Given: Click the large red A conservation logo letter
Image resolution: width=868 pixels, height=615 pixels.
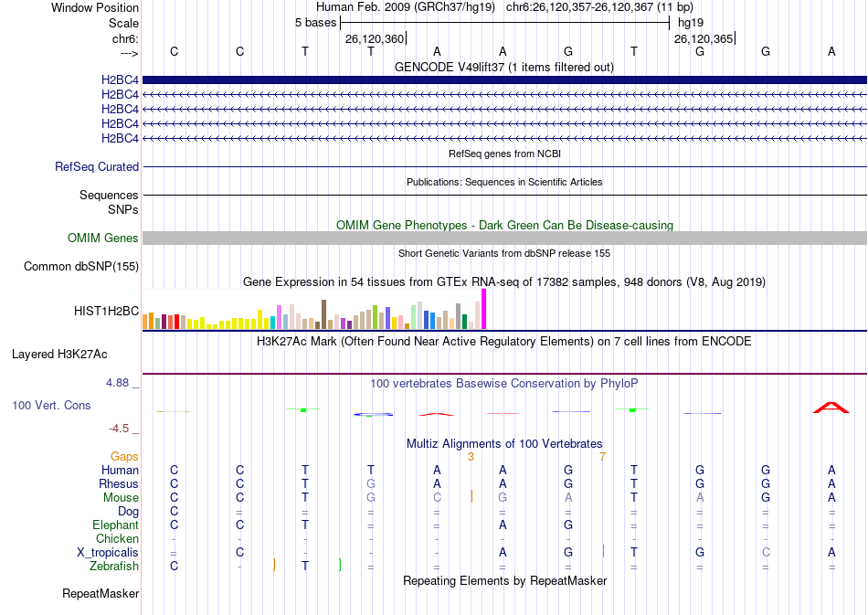Looking at the screenshot, I should (831, 408).
